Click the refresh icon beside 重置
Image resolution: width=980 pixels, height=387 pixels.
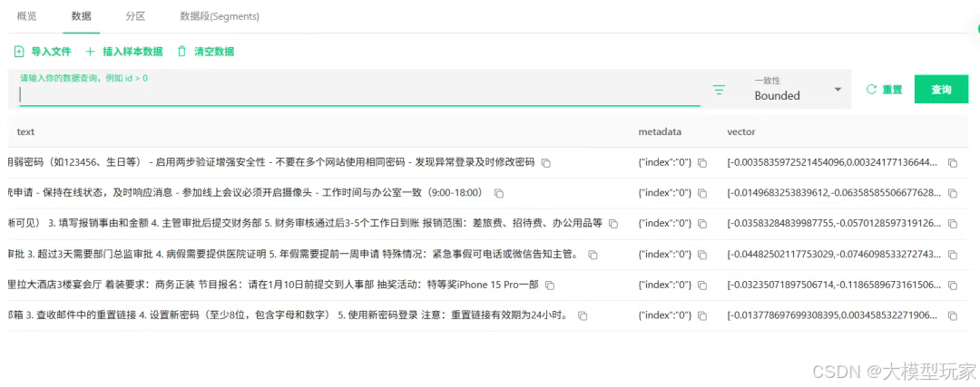(x=871, y=90)
